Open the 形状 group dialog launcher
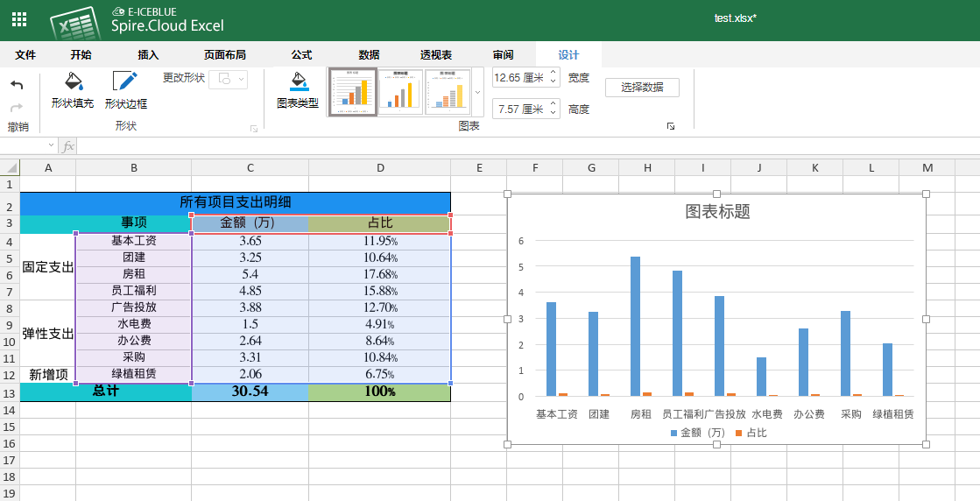The width and height of the screenshot is (980, 501). pyautogui.click(x=254, y=129)
